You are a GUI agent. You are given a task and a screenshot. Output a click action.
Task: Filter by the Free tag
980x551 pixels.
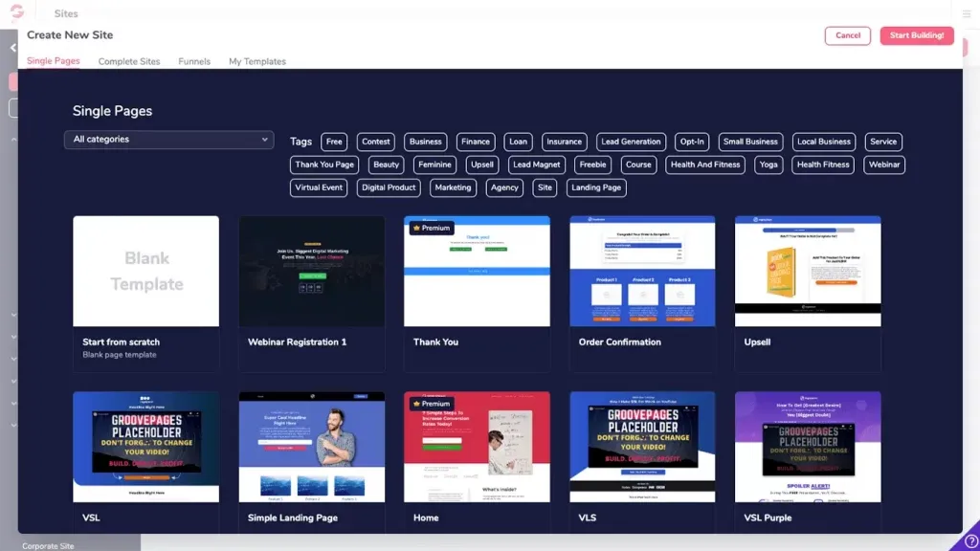tap(334, 142)
